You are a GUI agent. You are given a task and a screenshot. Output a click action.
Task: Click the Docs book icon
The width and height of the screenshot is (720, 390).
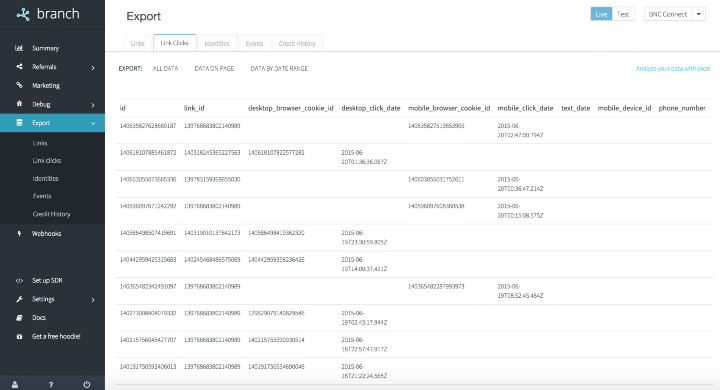click(x=19, y=317)
